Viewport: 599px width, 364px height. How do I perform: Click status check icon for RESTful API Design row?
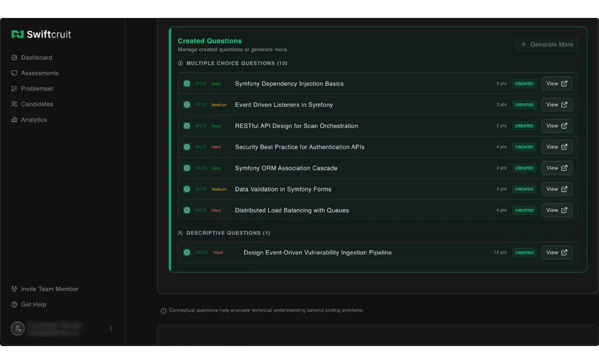(x=187, y=126)
